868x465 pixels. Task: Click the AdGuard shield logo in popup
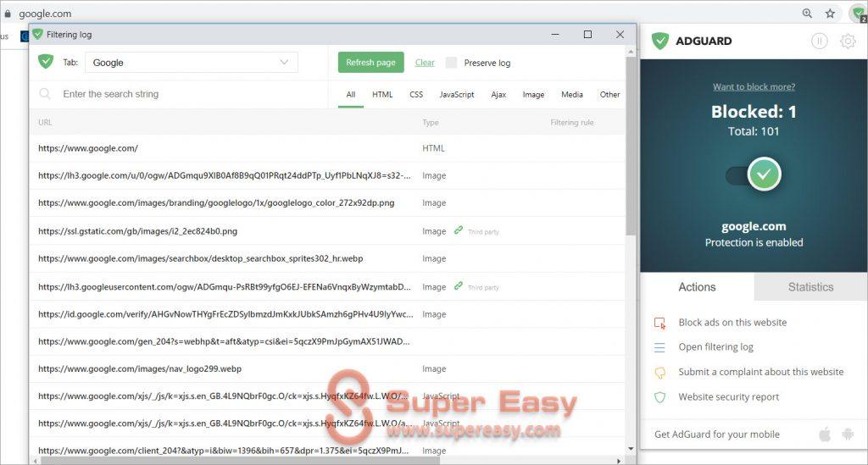pyautogui.click(x=659, y=41)
